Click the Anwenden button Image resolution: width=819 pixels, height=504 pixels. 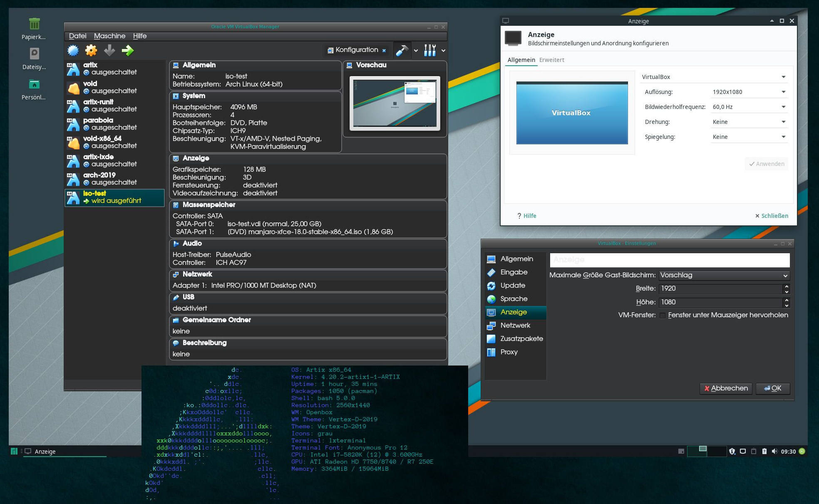point(767,164)
